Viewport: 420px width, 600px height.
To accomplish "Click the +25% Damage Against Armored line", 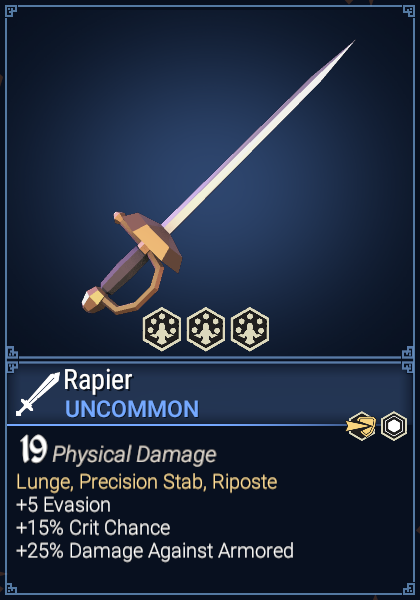I will 155,551.
